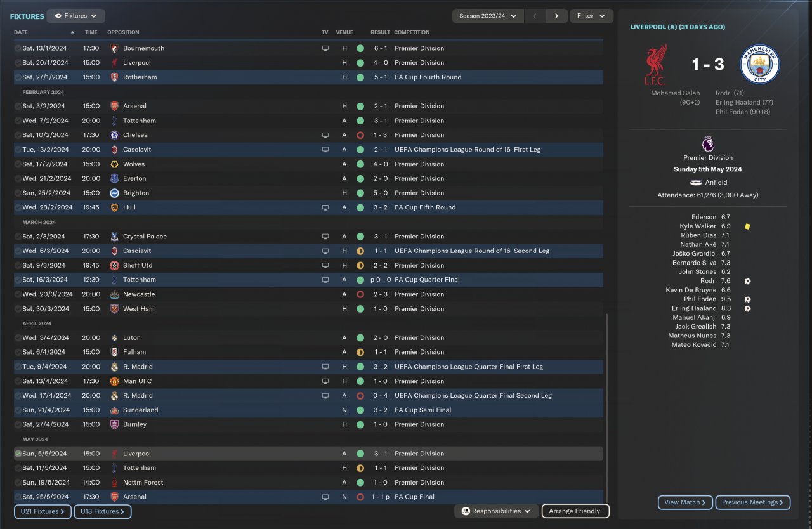Toggle the green check marker for Sun, 5/5/2024

(x=18, y=454)
